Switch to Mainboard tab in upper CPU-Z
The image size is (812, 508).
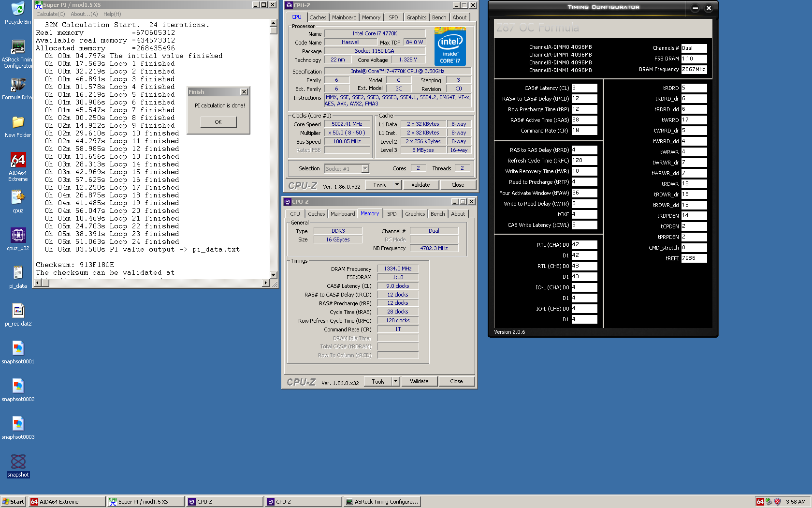(344, 17)
